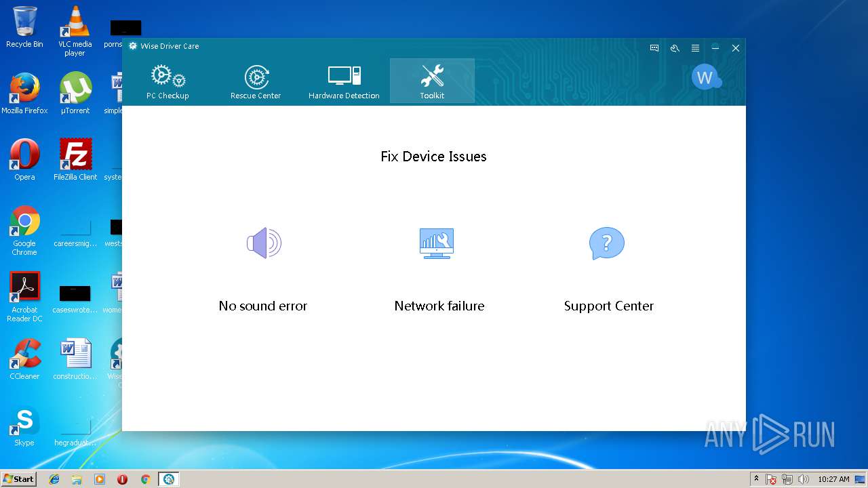Click the volume speaker tray icon
The height and width of the screenshot is (488, 868).
[x=804, y=479]
